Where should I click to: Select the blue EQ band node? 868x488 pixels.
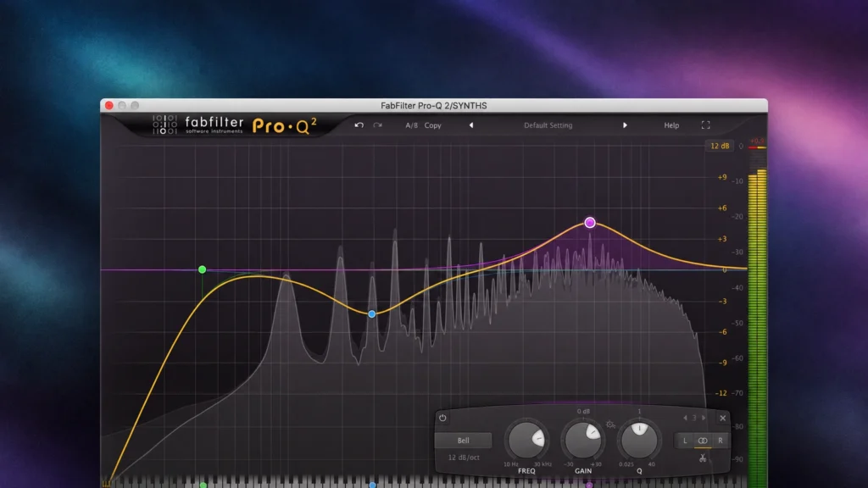372,313
